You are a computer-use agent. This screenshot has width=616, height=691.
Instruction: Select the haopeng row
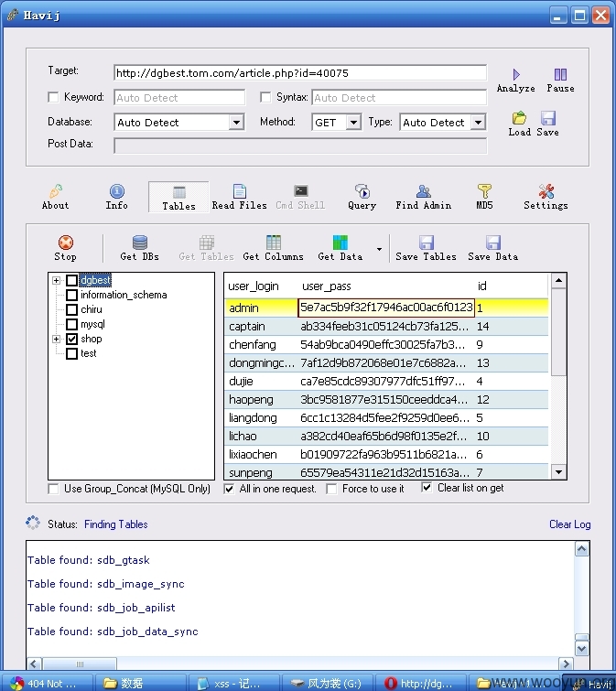pyautogui.click(x=386, y=400)
